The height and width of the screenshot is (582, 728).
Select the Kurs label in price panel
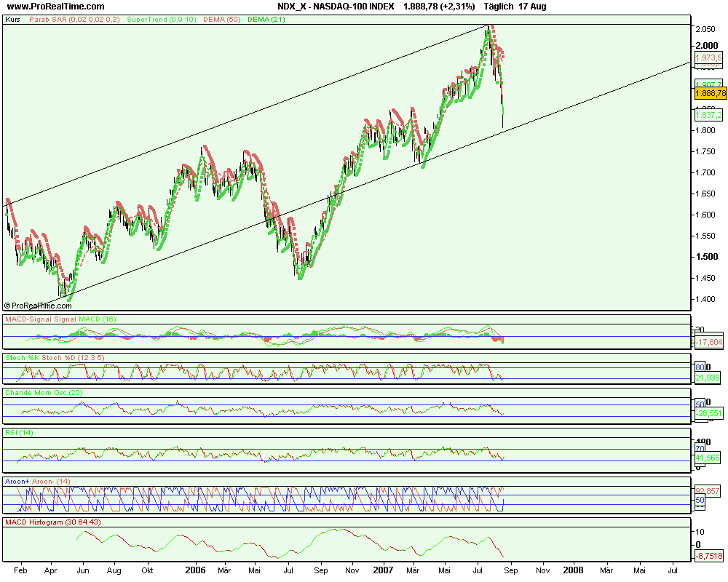(x=12, y=20)
